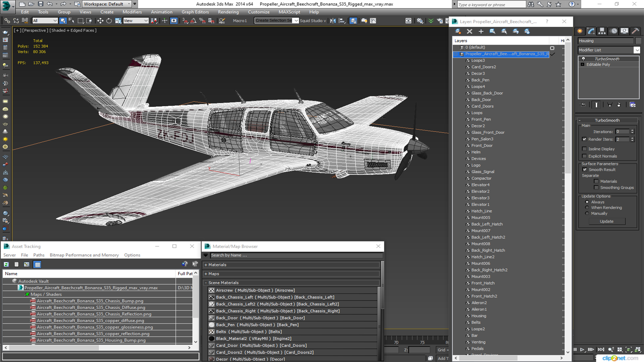The height and width of the screenshot is (362, 644).
Task: Expand Editable Poly in modifier stack
Action: 583,64
